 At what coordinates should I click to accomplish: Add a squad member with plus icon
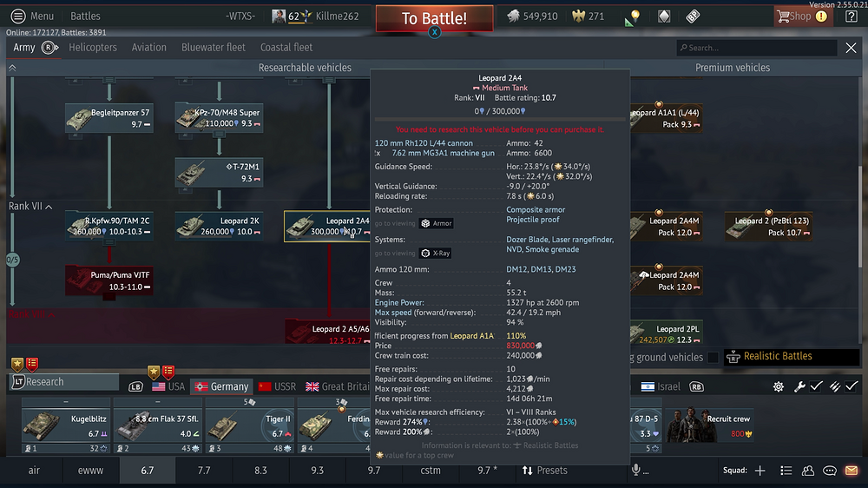click(x=760, y=471)
